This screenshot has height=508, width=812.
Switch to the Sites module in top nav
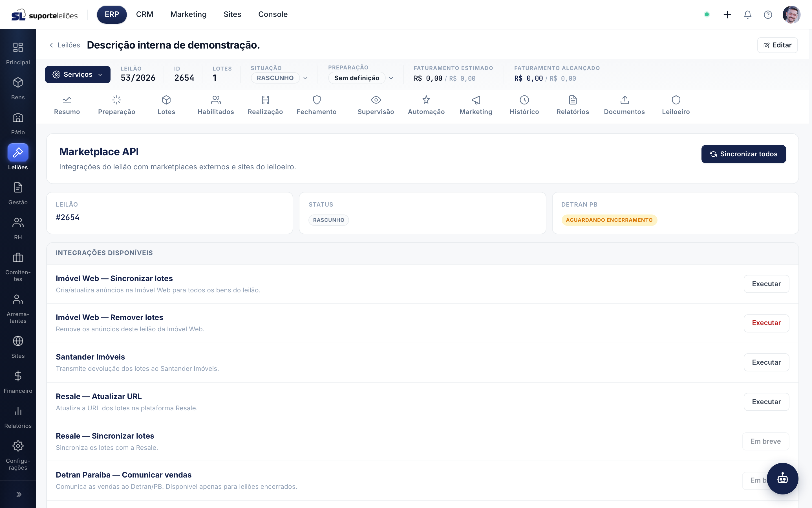[x=232, y=14]
